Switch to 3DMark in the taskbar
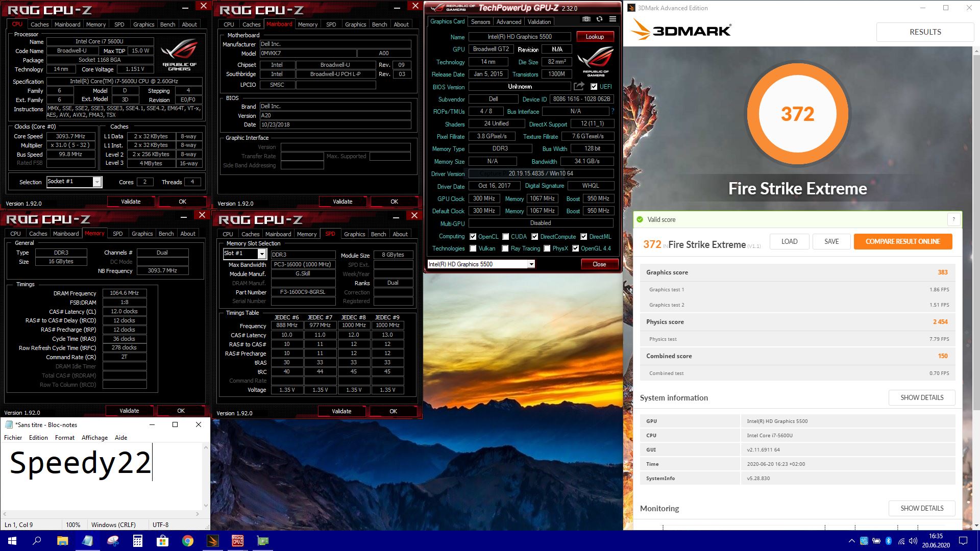Viewport: 980px width, 551px height. [212, 541]
